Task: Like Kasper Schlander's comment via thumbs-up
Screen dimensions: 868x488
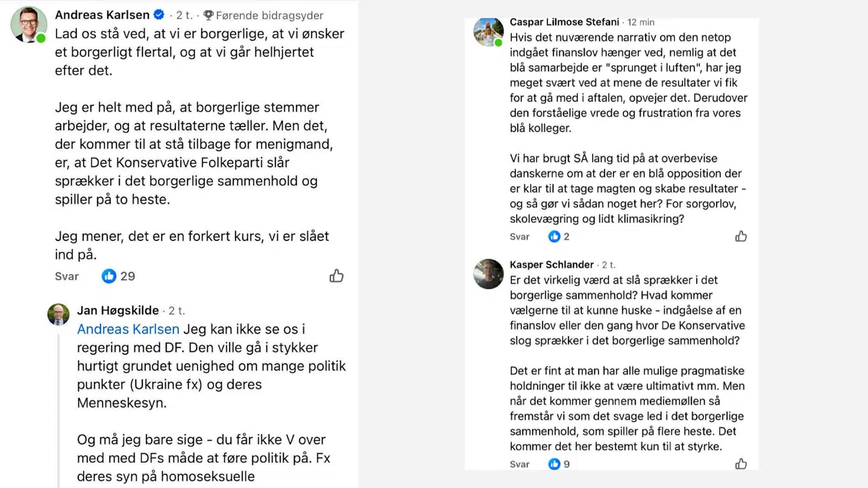Action: coord(741,463)
